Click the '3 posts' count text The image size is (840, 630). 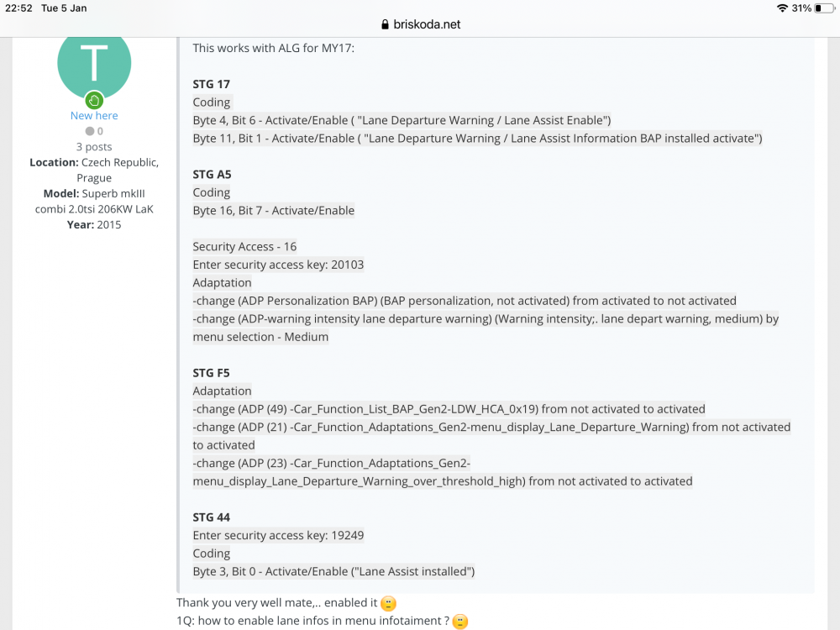94,147
